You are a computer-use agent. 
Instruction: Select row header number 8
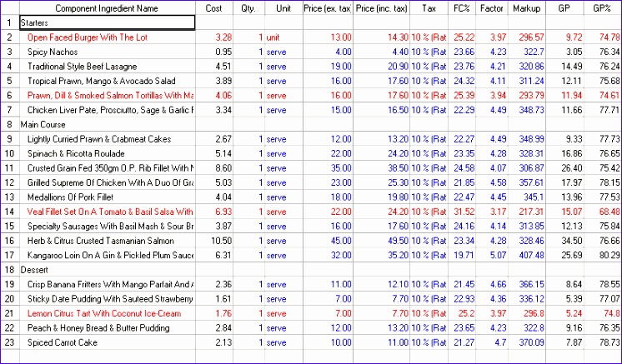click(8, 124)
